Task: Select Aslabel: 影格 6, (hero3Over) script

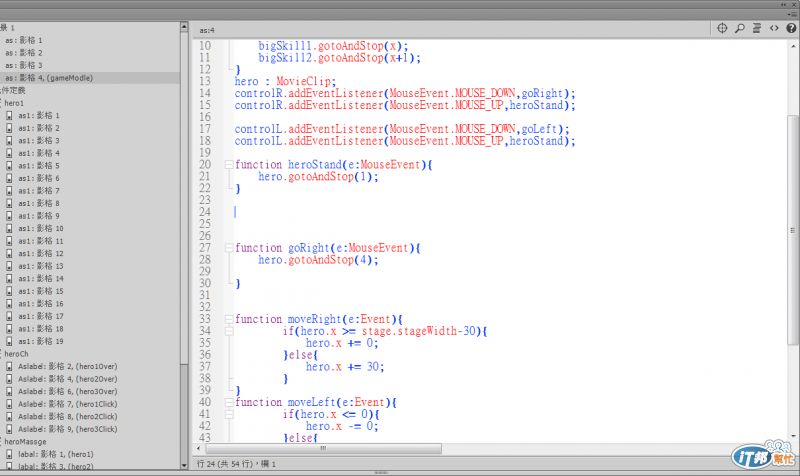Action: coord(67,391)
